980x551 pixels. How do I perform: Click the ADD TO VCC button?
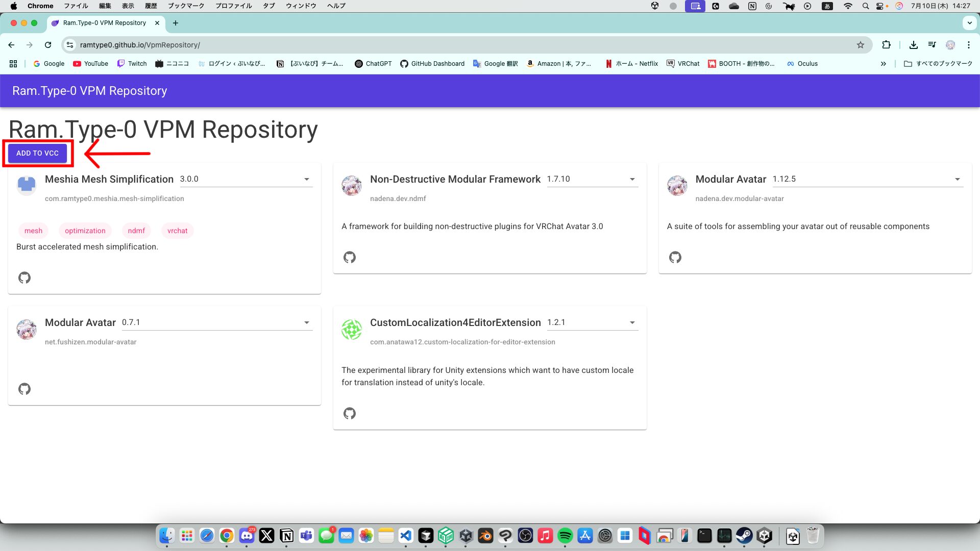(37, 153)
